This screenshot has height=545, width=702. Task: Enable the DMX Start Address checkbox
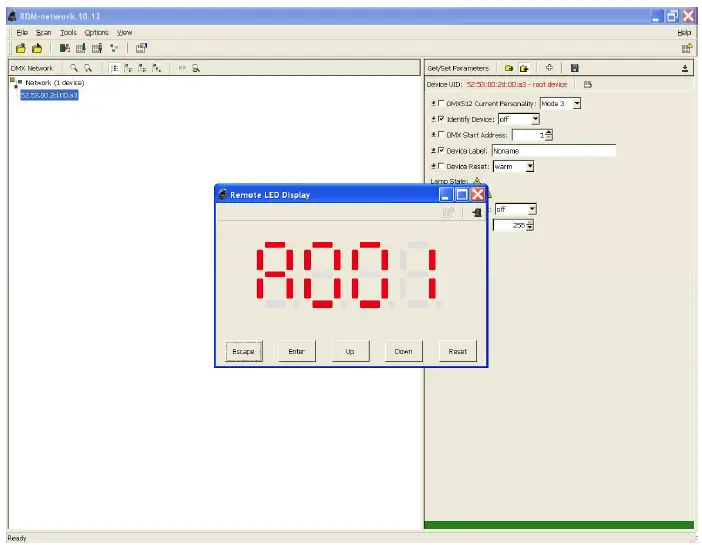[x=441, y=134]
